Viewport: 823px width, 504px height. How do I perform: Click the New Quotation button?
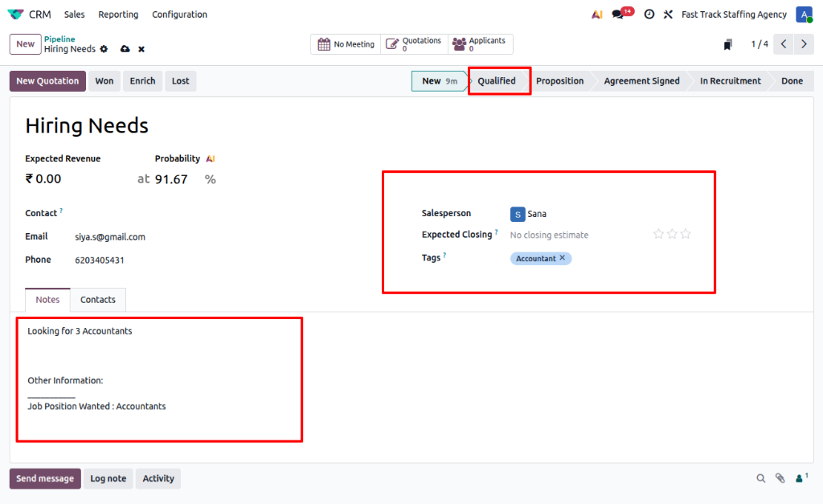pyautogui.click(x=47, y=80)
